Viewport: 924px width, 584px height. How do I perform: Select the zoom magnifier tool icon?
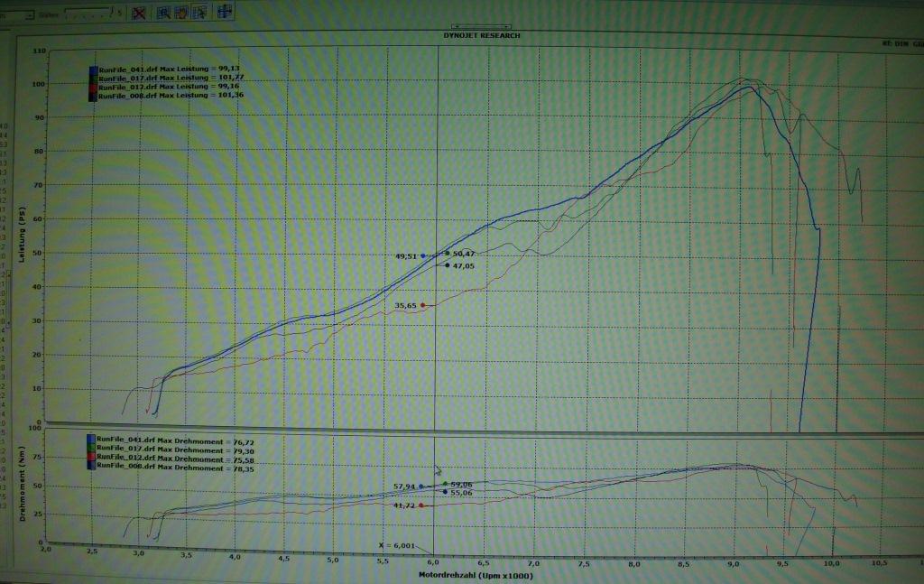pos(164,13)
